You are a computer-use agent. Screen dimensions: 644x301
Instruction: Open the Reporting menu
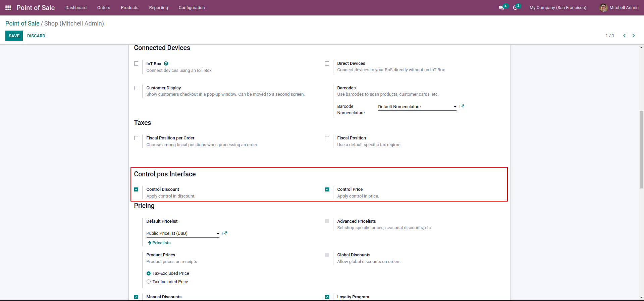pyautogui.click(x=158, y=8)
